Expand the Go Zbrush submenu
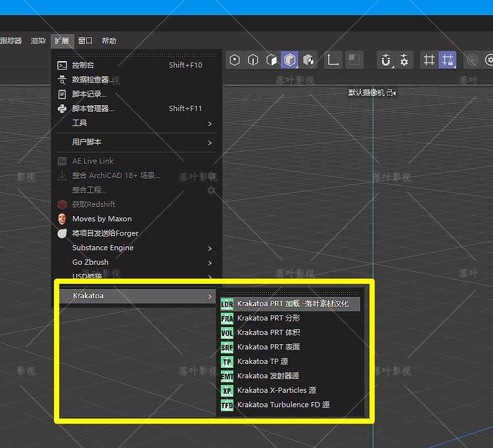This screenshot has width=493, height=448. [x=137, y=262]
